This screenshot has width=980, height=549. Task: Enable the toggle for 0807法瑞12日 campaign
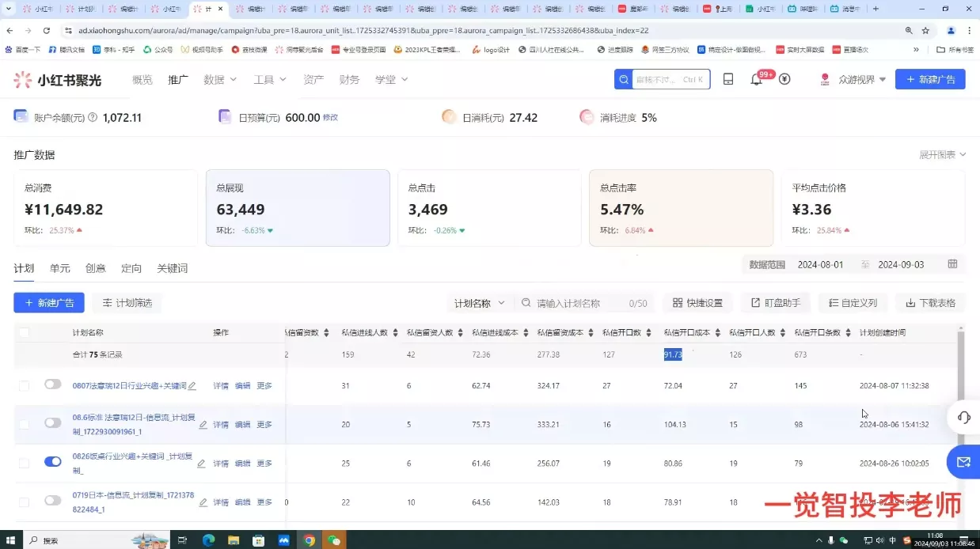coord(52,384)
